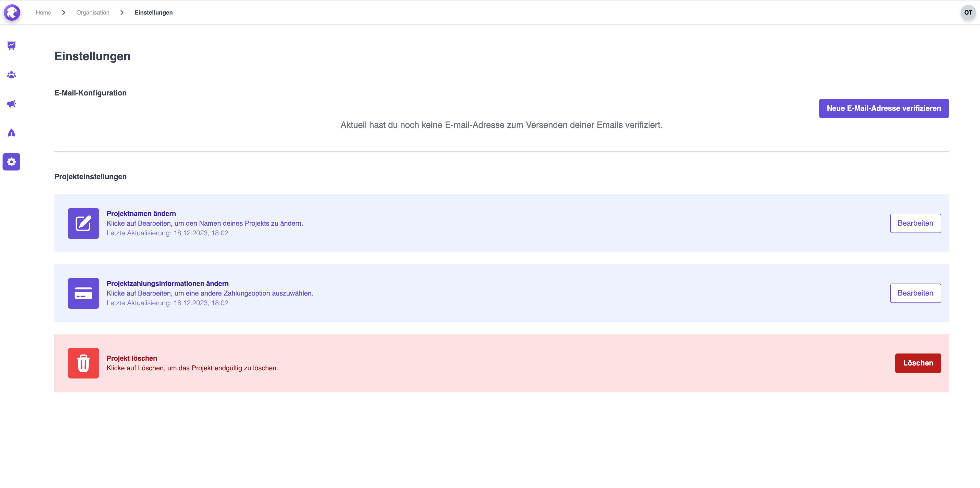Image resolution: width=980 pixels, height=488 pixels.
Task: Click Bearbeiten for Projektnamen ändern
Action: click(915, 223)
